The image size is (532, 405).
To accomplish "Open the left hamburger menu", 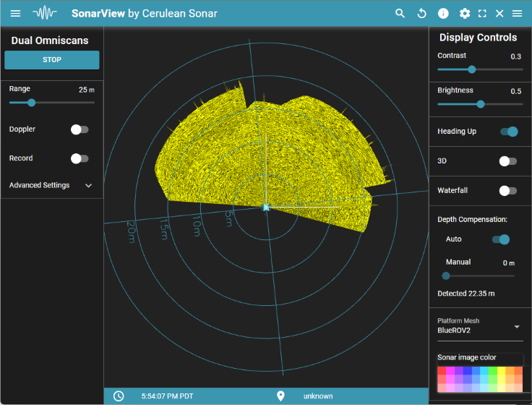I will (x=15, y=13).
